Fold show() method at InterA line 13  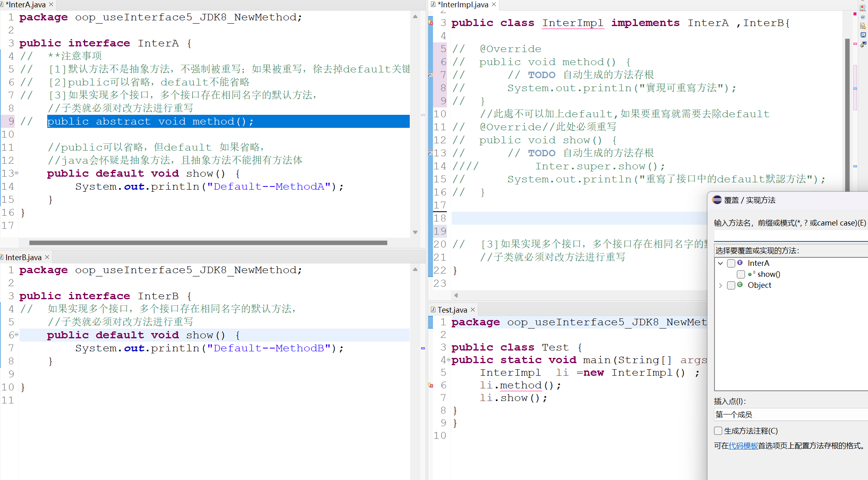17,173
